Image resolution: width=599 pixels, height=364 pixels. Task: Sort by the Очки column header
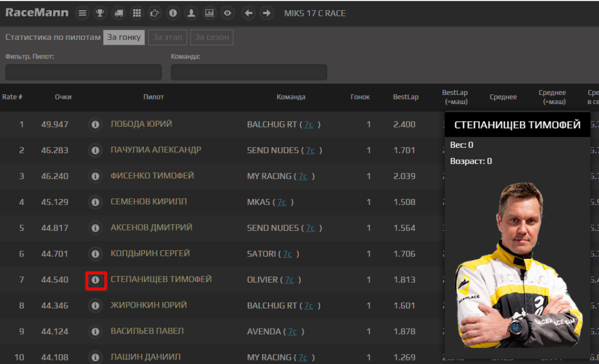coord(63,97)
